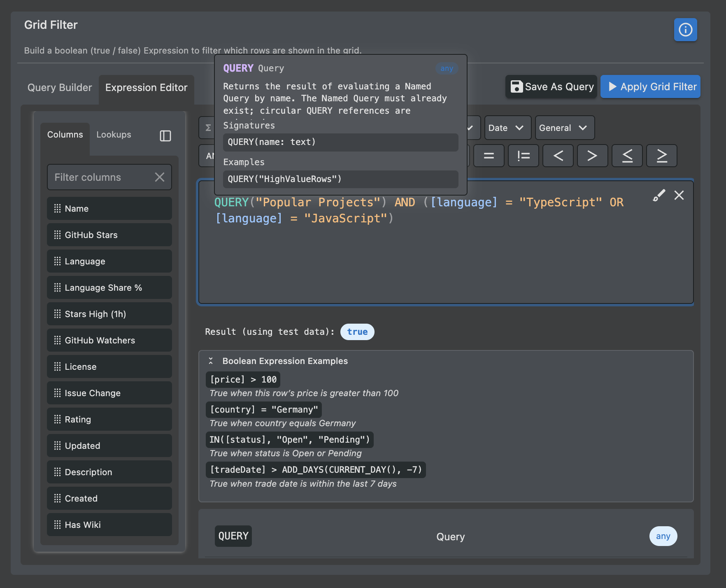Image resolution: width=726 pixels, height=588 pixels.
Task: Insert the not-equals operator
Action: [x=524, y=156]
